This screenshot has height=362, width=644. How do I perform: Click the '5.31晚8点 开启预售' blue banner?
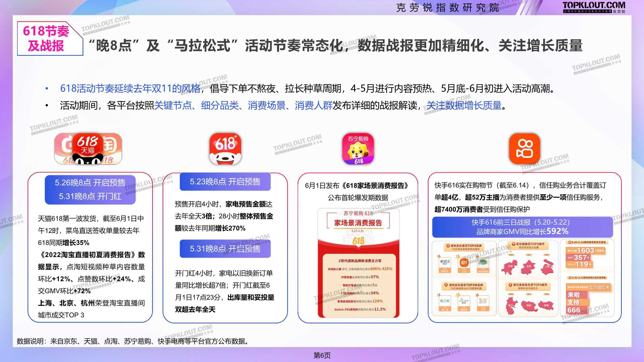click(x=225, y=249)
